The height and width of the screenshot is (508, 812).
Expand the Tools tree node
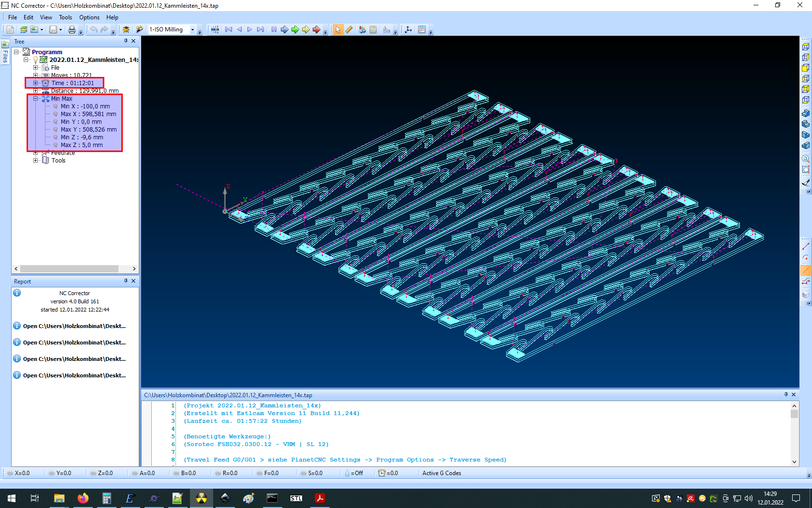click(x=35, y=161)
